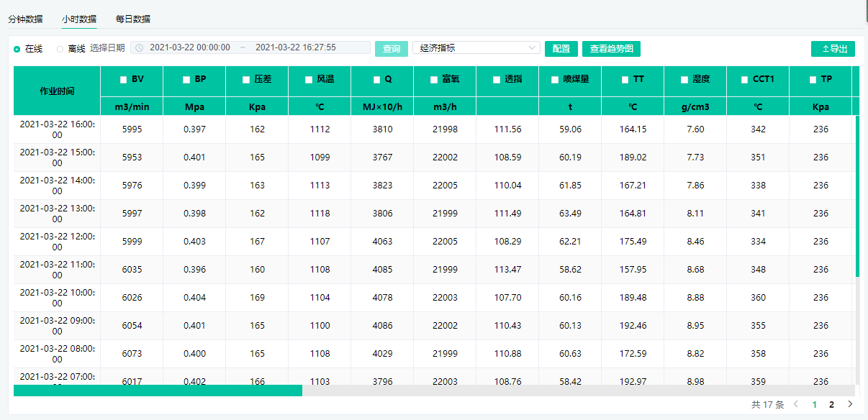Toggle the CCT1 column checkbox
The height and width of the screenshot is (420, 868).
point(745,80)
